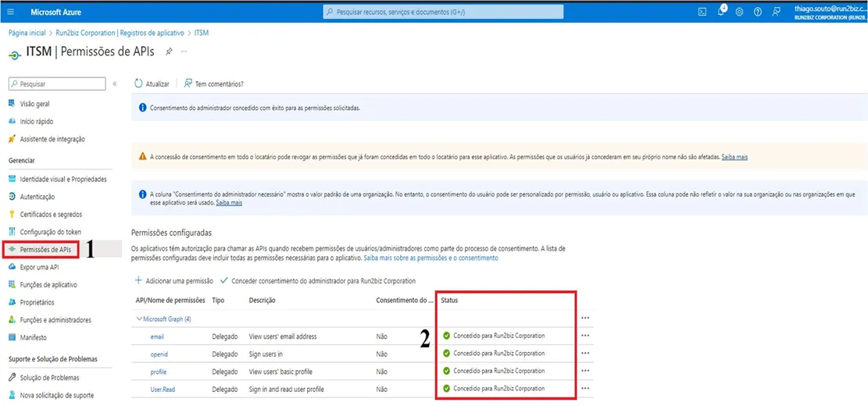Click Saiba mais in the orange warning
Image resolution: width=868 pixels, height=406 pixels.
pos(734,157)
